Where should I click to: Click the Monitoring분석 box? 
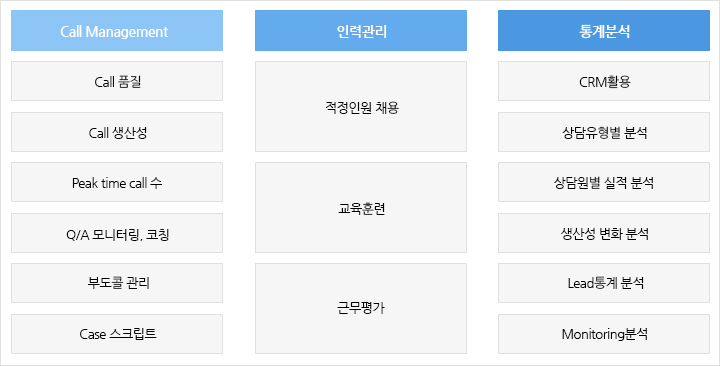click(604, 334)
